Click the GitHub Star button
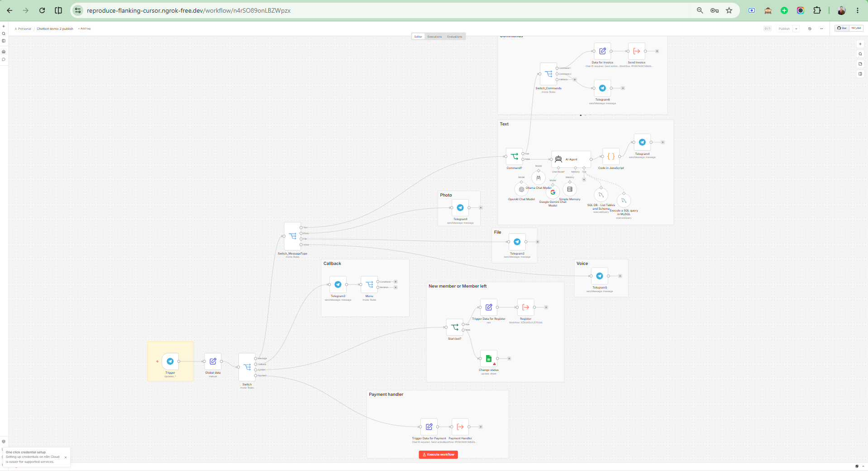 [842, 28]
